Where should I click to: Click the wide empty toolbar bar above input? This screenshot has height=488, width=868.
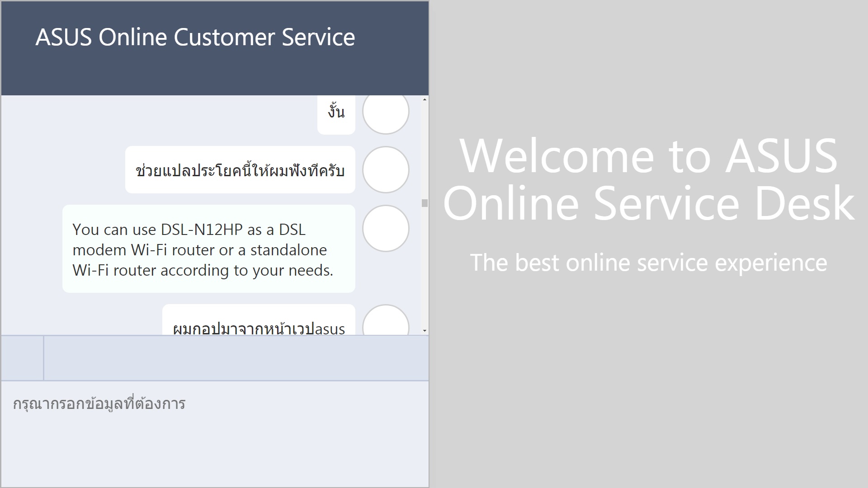click(236, 358)
